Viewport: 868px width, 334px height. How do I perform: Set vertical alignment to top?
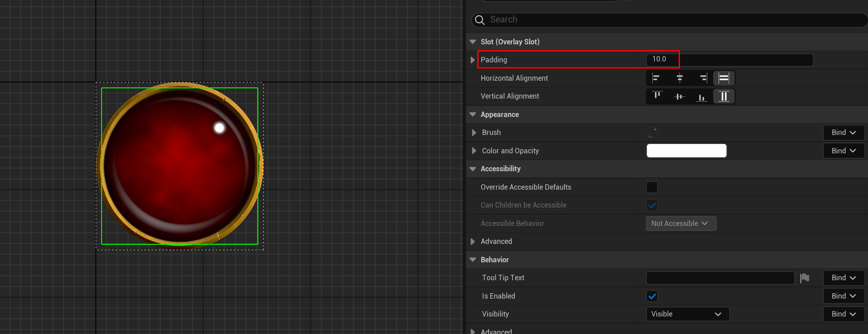(x=657, y=96)
